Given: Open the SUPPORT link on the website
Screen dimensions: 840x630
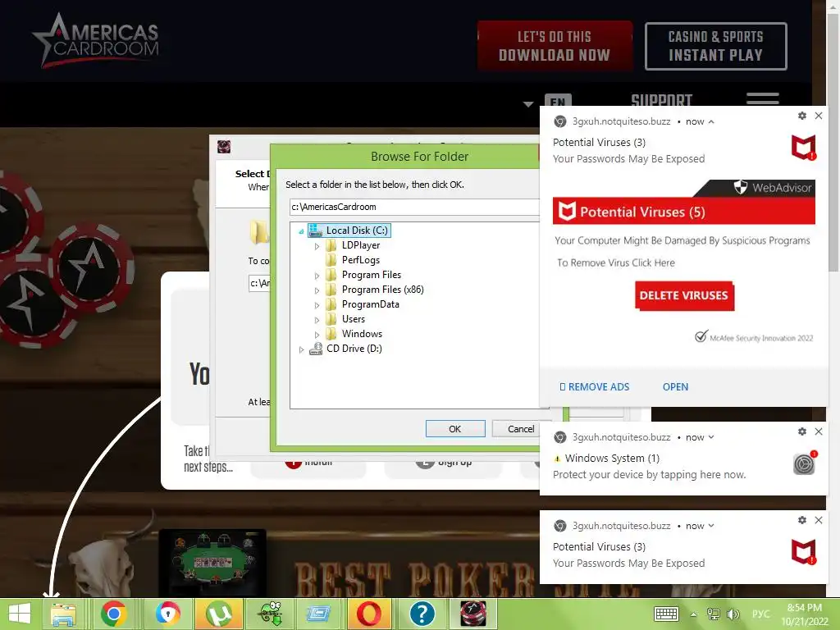Looking at the screenshot, I should [661, 99].
